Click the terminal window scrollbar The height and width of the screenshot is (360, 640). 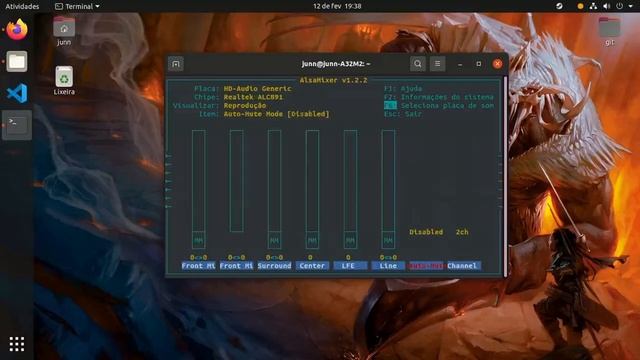point(505,176)
